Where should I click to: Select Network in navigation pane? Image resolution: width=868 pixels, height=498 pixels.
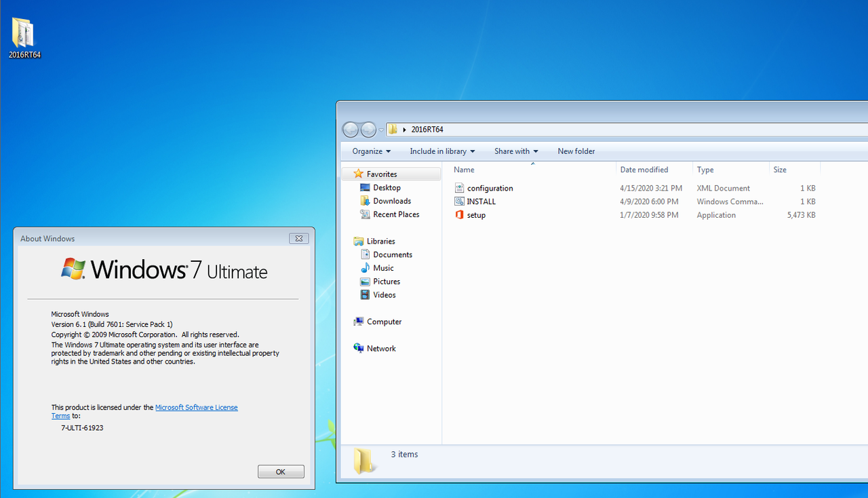pyautogui.click(x=381, y=349)
